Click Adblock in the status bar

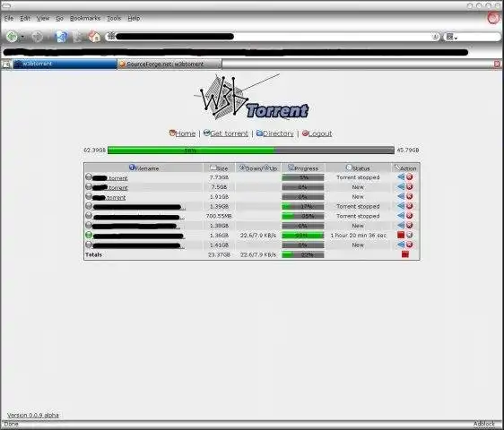483,424
